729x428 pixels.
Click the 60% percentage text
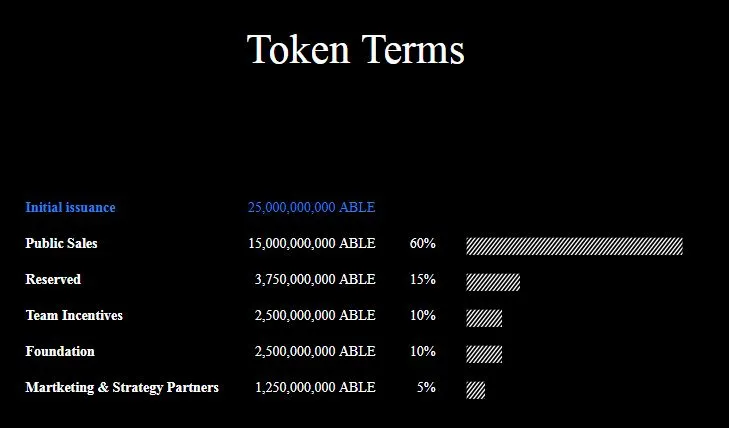tap(423, 243)
